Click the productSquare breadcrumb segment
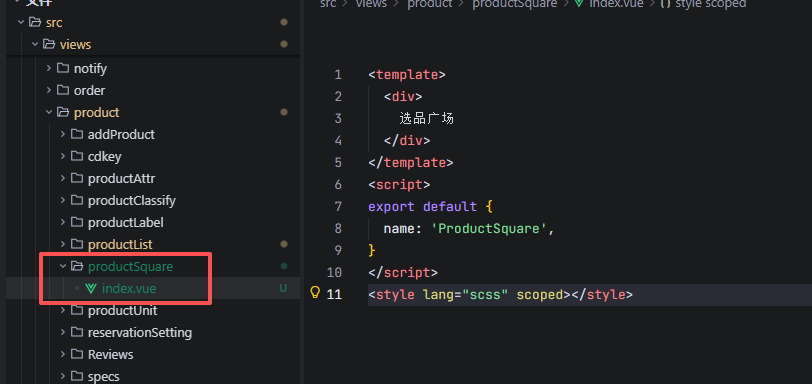812x384 pixels. point(515,4)
